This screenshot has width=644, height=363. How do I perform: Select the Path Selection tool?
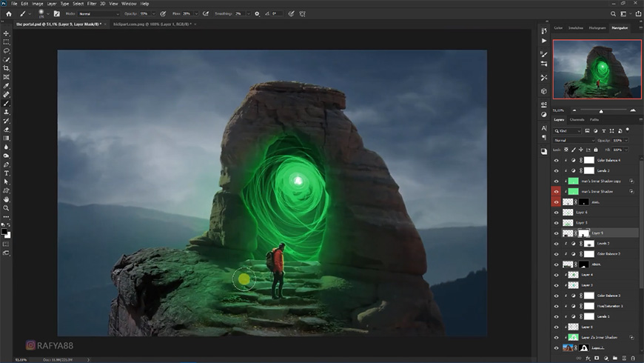(6, 181)
